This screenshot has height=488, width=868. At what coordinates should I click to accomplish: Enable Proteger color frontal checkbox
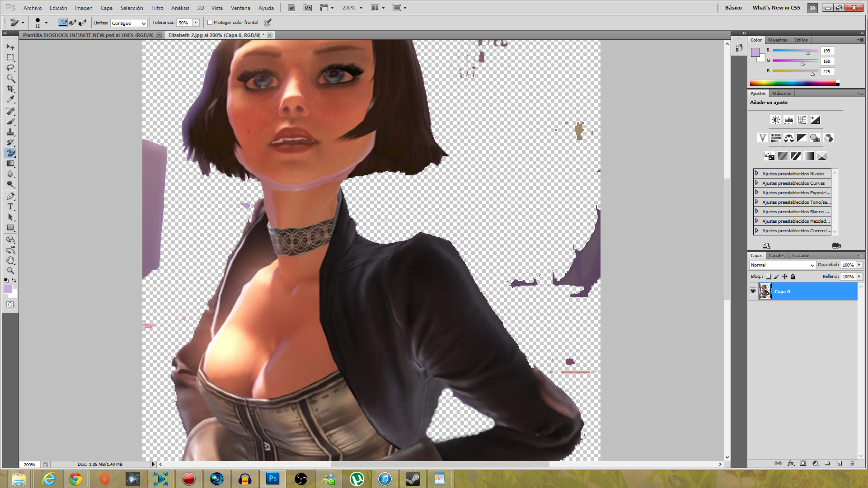click(x=210, y=23)
